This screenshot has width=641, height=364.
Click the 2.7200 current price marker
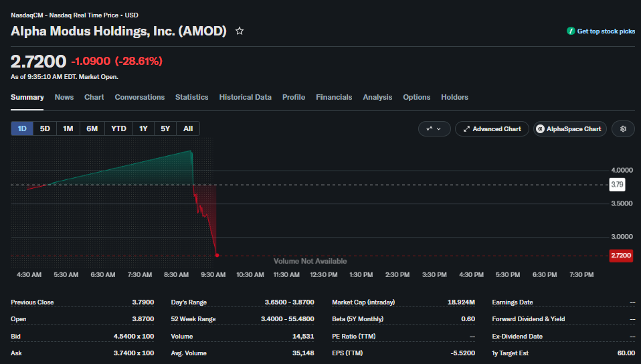[x=621, y=256]
